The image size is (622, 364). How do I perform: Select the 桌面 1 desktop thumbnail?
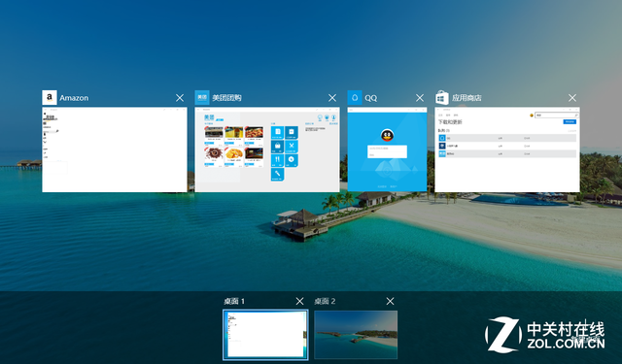click(265, 335)
